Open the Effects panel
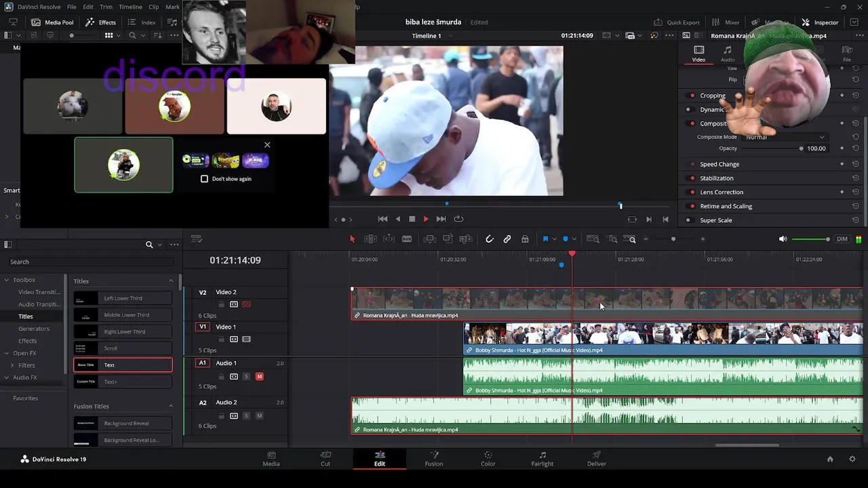 coord(101,22)
